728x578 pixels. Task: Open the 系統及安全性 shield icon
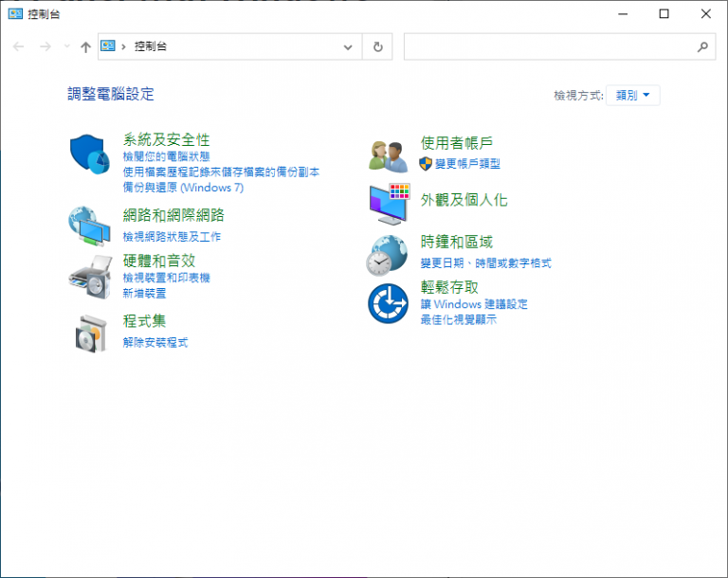[x=90, y=154]
